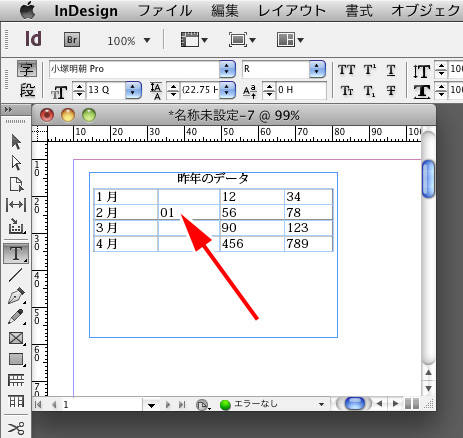463x438 pixels.
Task: Select the Type tool
Action: [16, 253]
